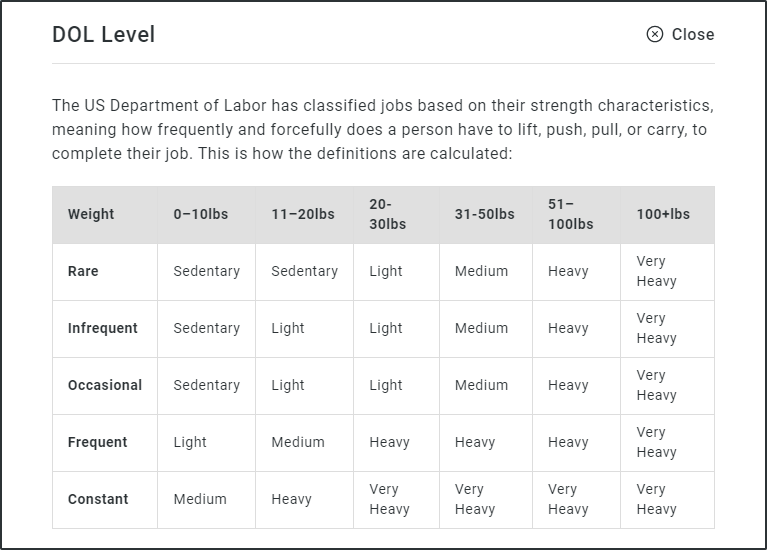This screenshot has width=767, height=550.
Task: Click the 31-50lbs column header
Action: (x=485, y=214)
